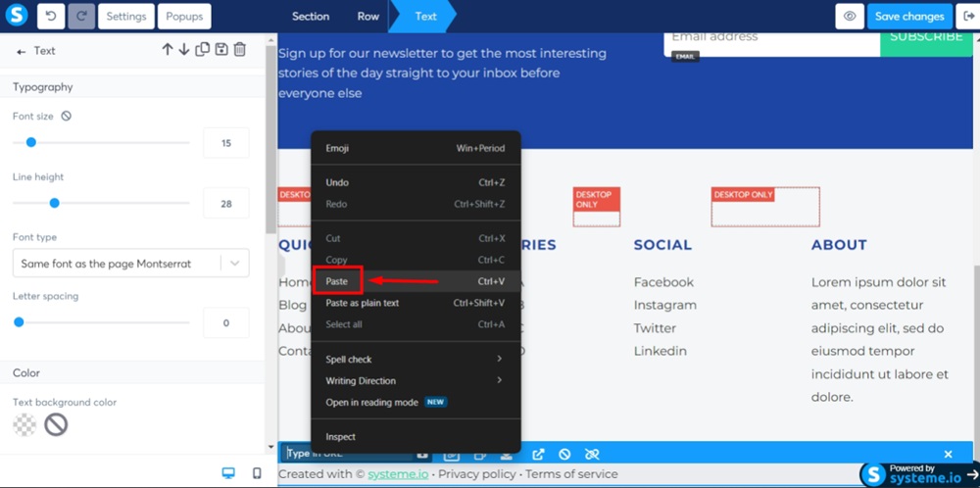
Task: Expand the Writing Direction submenu
Action: click(415, 380)
